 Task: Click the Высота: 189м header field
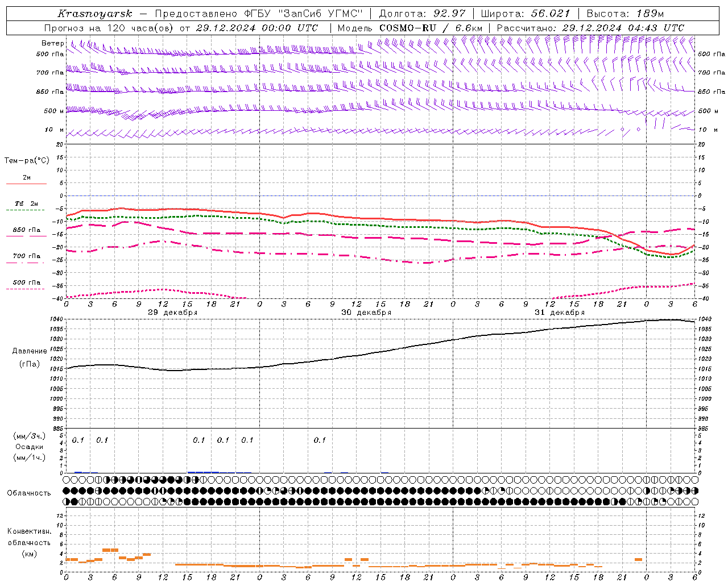click(x=625, y=14)
